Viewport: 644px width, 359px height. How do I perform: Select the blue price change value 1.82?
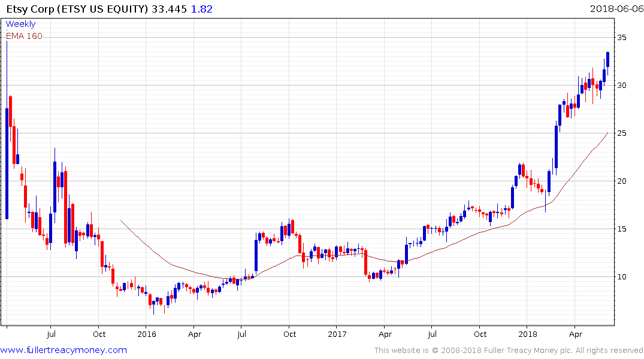click(202, 9)
